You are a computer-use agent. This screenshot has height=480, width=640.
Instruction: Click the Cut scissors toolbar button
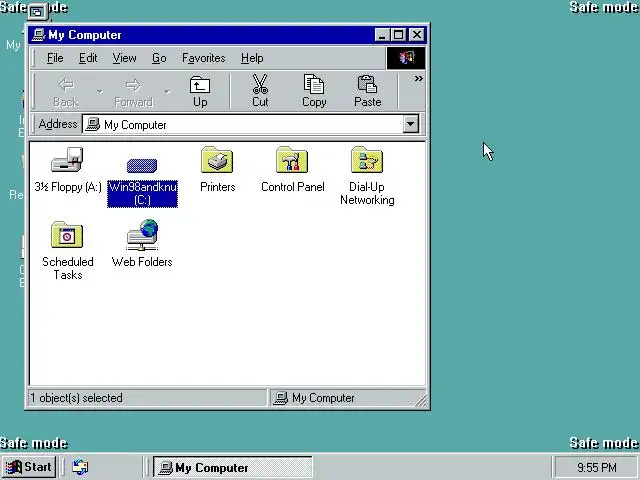click(260, 91)
